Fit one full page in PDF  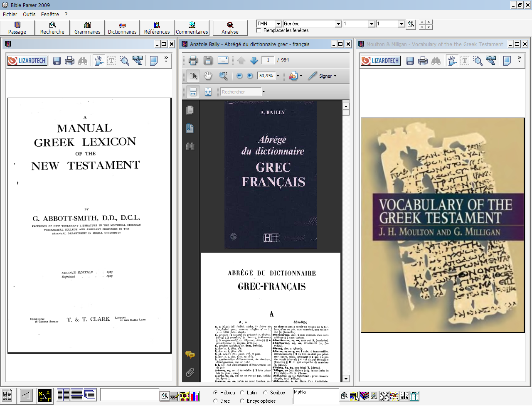(208, 92)
